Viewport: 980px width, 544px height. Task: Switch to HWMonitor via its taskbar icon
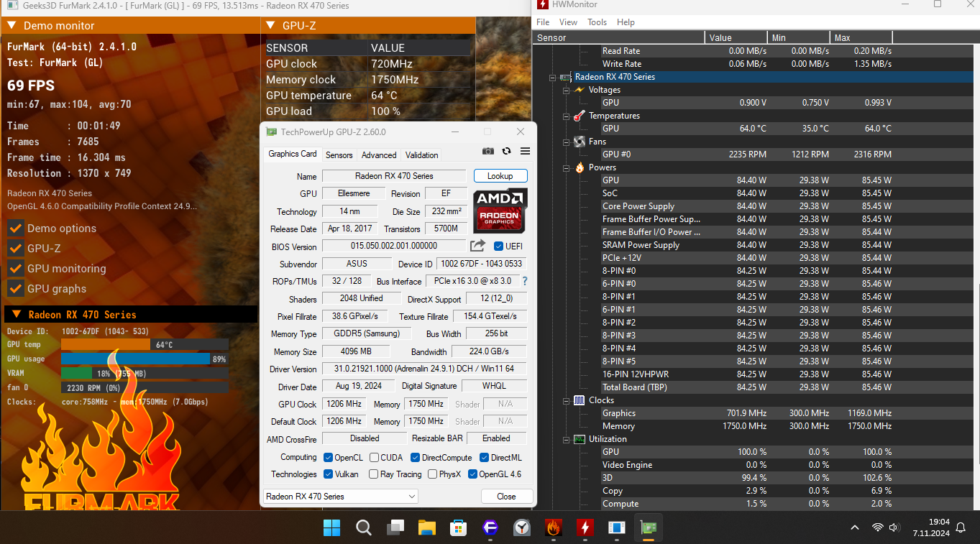pyautogui.click(x=585, y=528)
